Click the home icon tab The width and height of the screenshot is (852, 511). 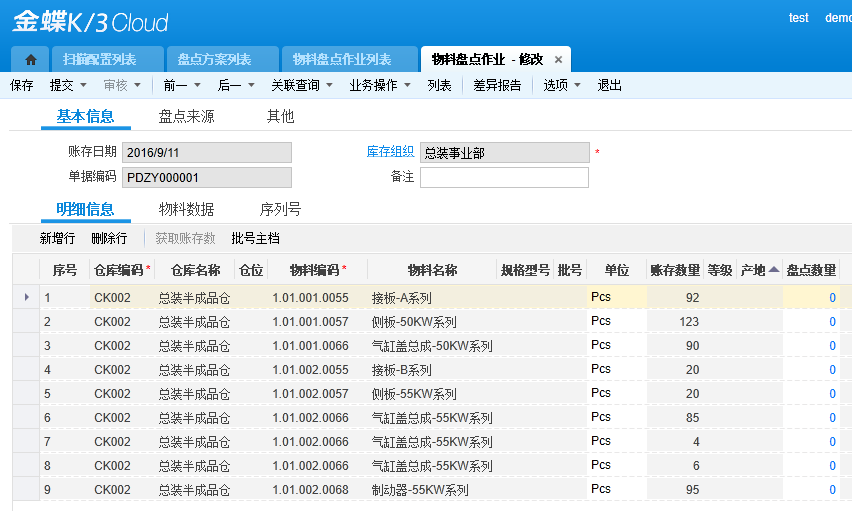(x=30, y=60)
